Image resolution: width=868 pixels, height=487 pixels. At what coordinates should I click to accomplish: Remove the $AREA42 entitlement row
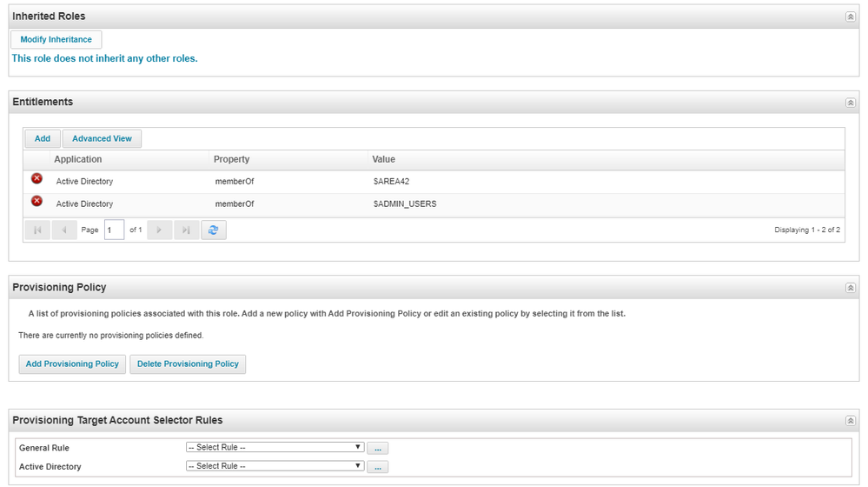pyautogui.click(x=36, y=179)
